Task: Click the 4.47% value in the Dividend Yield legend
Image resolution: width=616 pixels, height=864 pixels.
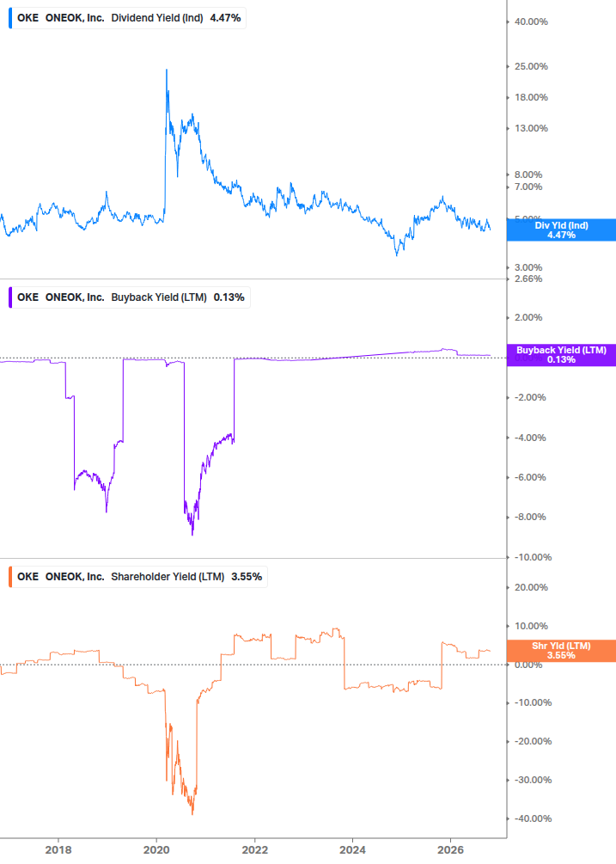Action: click(225, 18)
